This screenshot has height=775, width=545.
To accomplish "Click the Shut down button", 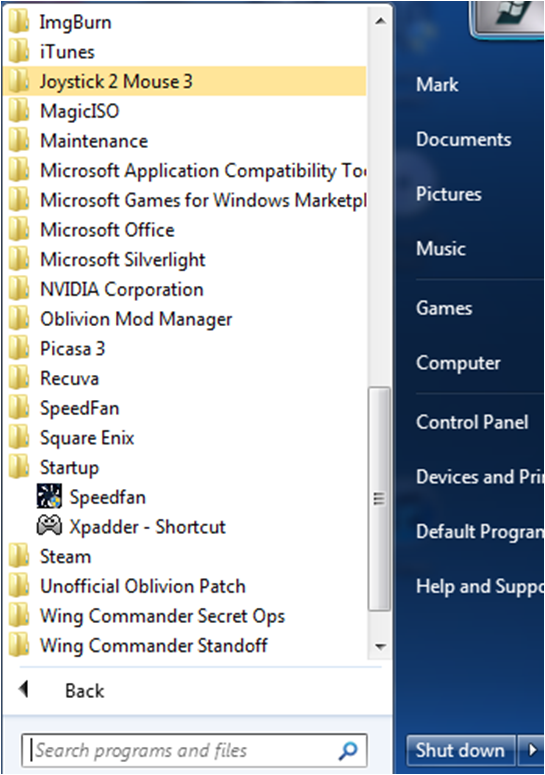I will coord(461,750).
